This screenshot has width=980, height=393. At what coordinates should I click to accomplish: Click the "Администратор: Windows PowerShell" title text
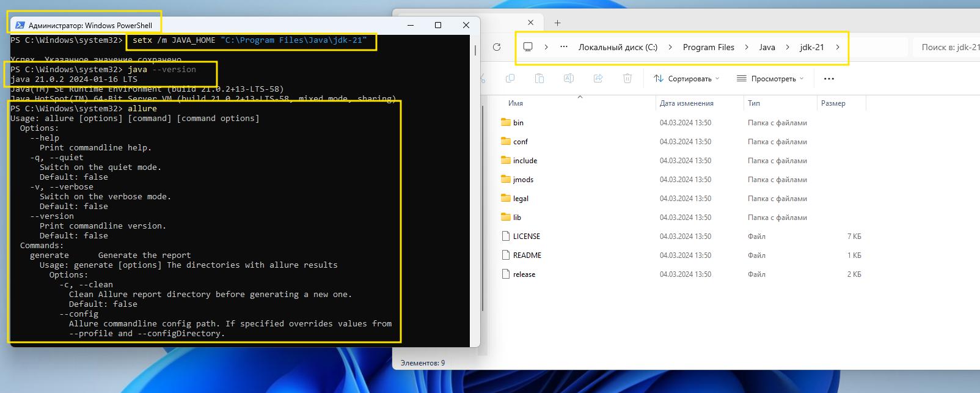[90, 26]
